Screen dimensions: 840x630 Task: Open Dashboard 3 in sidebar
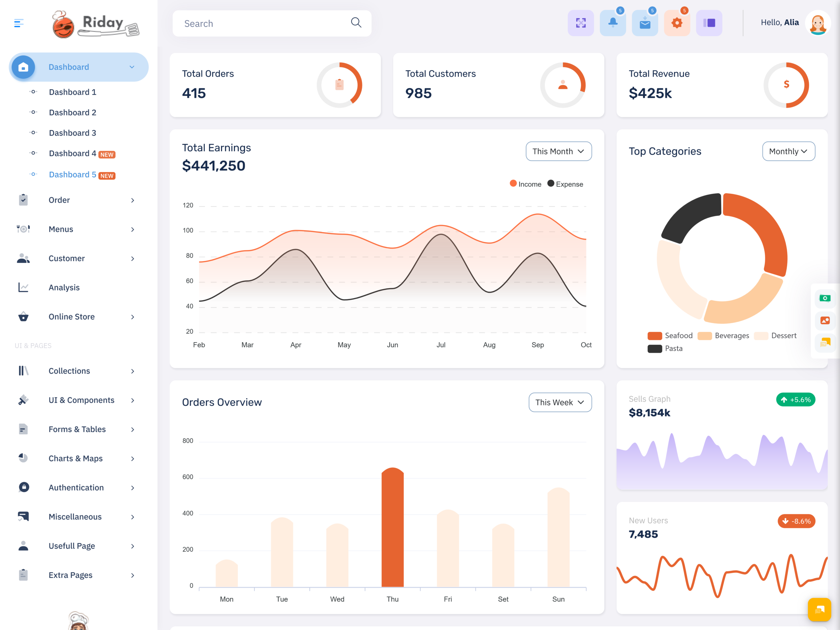pyautogui.click(x=73, y=133)
